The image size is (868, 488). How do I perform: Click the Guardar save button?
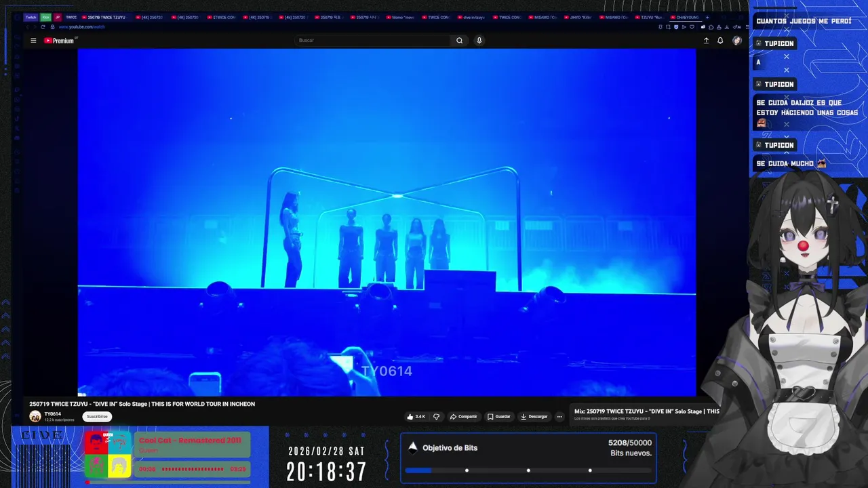(x=499, y=417)
